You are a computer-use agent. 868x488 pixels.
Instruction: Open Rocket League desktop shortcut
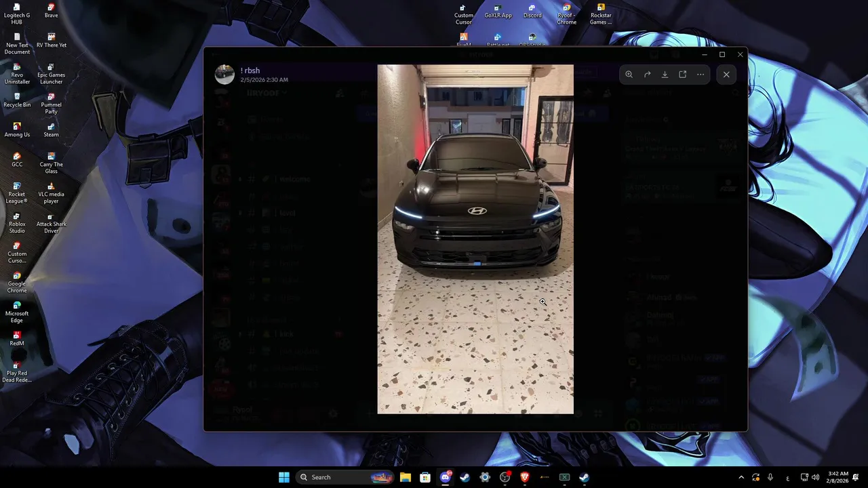pyautogui.click(x=17, y=193)
